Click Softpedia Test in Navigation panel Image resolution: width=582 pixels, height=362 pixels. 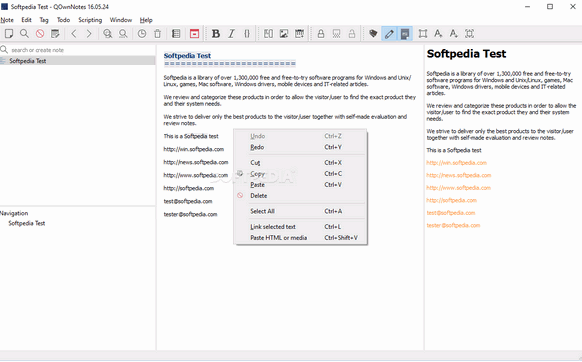(x=27, y=224)
